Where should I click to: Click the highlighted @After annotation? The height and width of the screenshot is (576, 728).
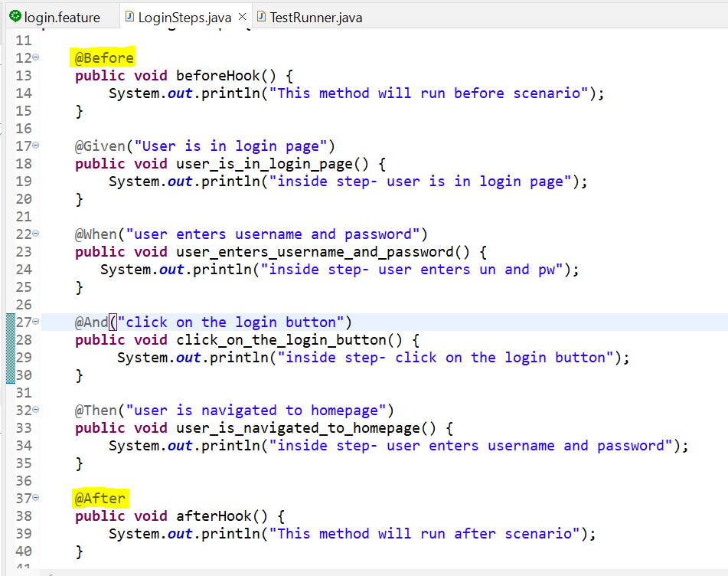point(100,499)
